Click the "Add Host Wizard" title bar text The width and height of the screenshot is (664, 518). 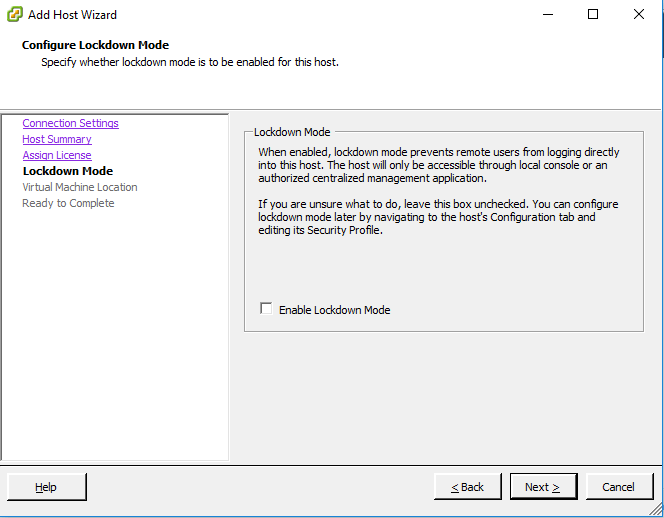coord(72,15)
